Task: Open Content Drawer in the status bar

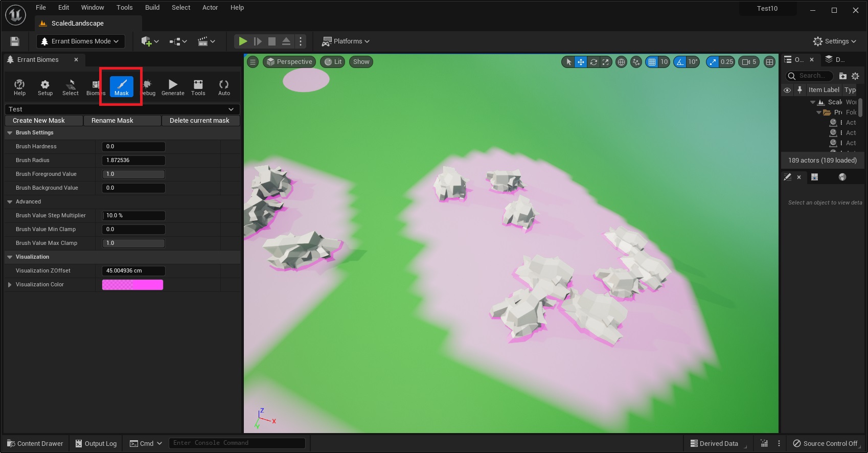Action: (x=35, y=443)
